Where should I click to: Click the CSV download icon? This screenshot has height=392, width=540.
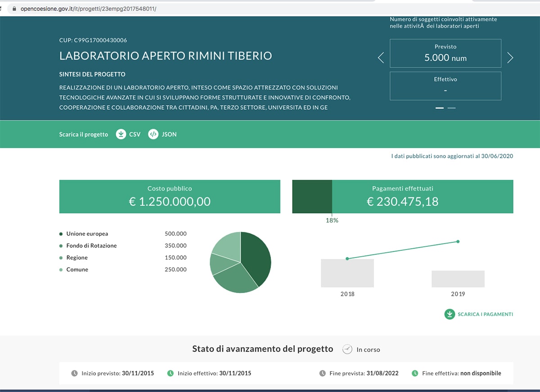(x=121, y=134)
